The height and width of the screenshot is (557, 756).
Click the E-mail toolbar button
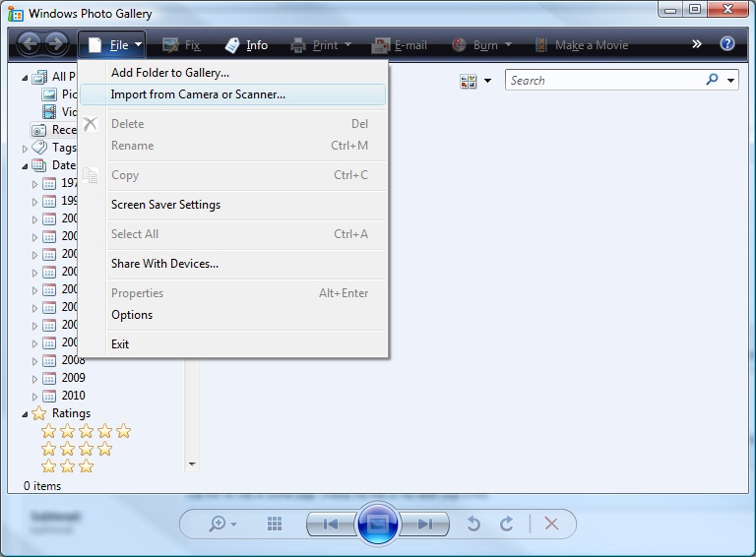coord(400,45)
